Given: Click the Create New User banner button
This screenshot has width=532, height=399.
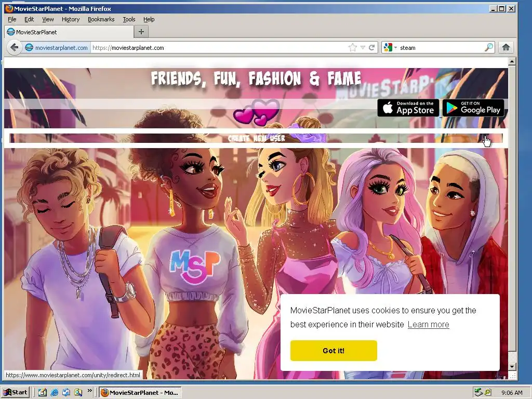Looking at the screenshot, I should [256, 138].
